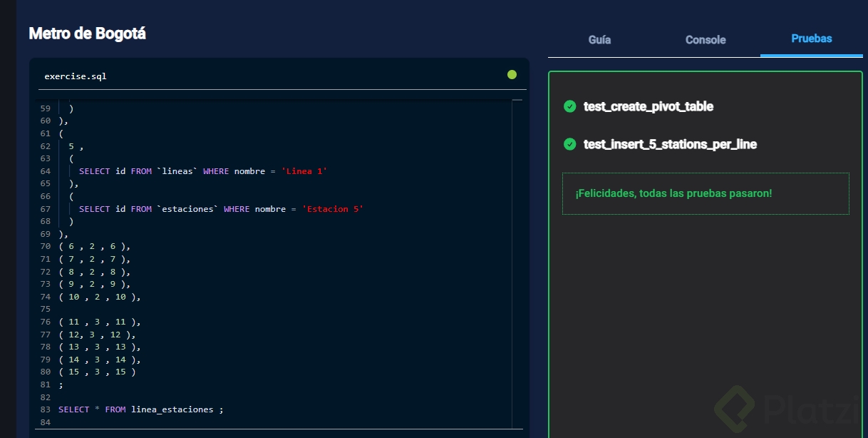Click the ( 11 , 3 , 11 ) row
The width and height of the screenshot is (868, 438).
[99, 322]
